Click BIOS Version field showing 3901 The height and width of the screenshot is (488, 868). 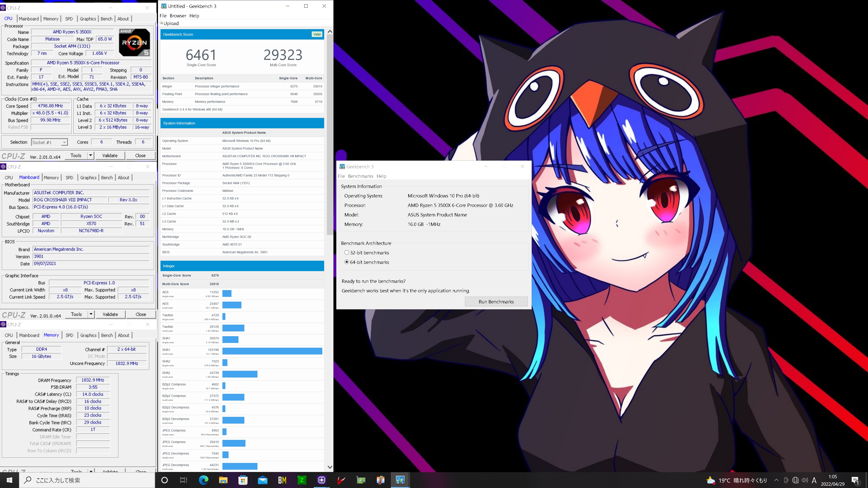coord(91,256)
